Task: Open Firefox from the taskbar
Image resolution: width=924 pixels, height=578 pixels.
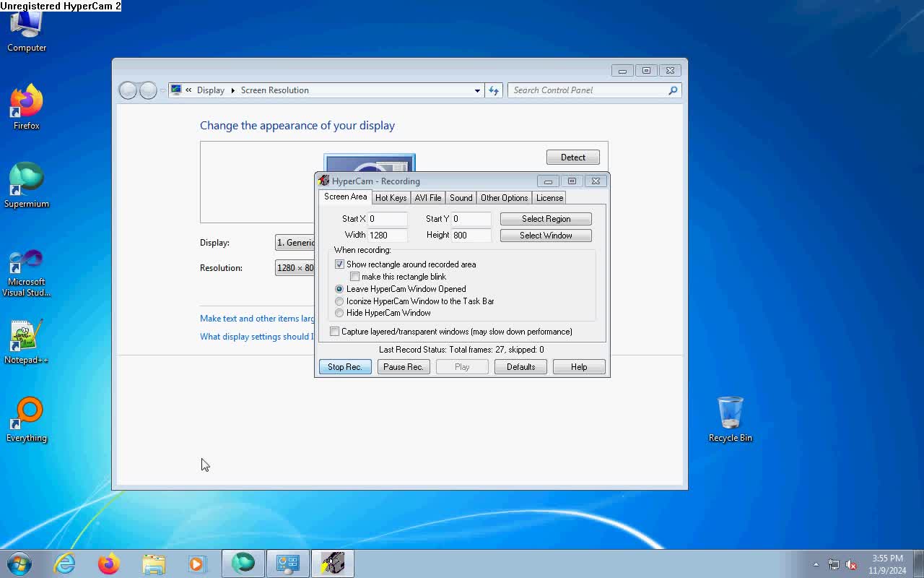Action: click(109, 564)
